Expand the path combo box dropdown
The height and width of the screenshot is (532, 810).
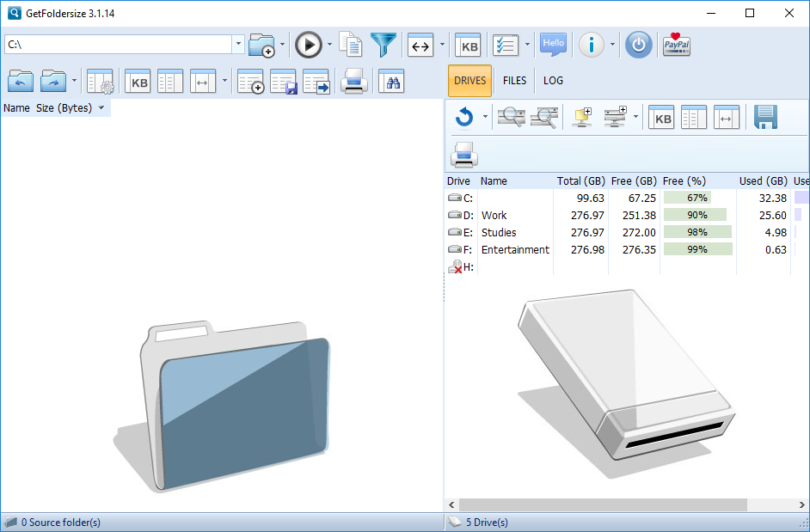click(x=238, y=45)
